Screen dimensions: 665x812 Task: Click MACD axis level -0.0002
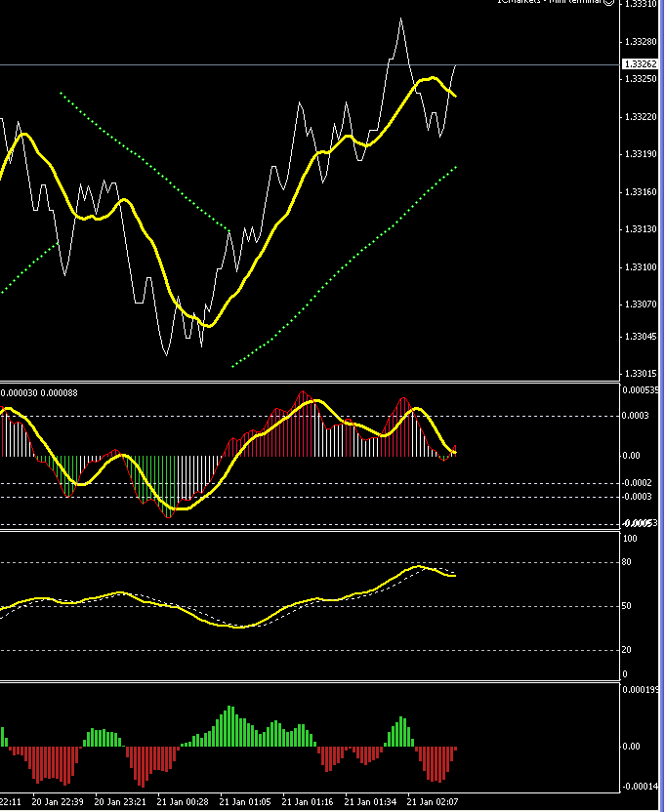[637, 483]
